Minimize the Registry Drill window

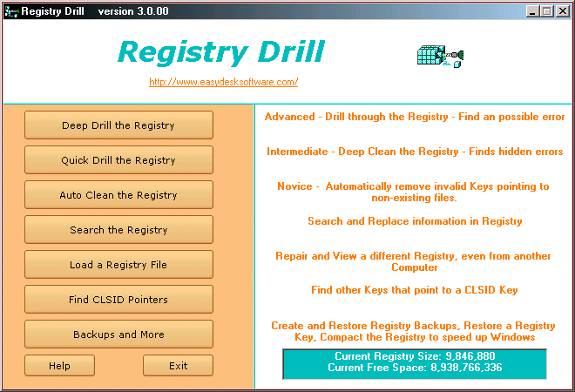[x=533, y=11]
